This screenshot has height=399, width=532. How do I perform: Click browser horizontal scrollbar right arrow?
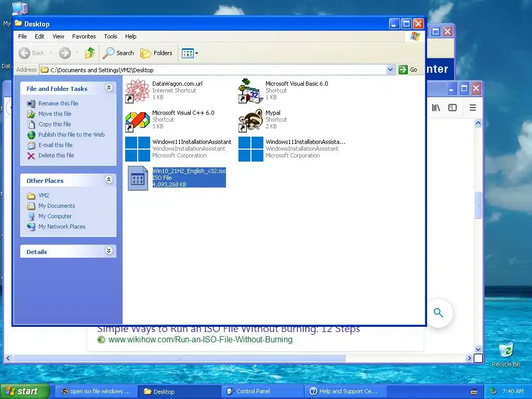pyautogui.click(x=469, y=358)
